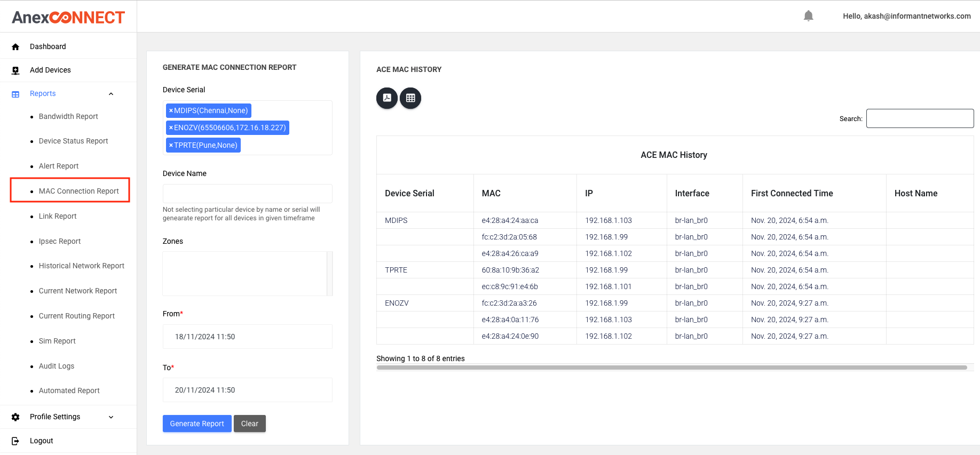This screenshot has width=980, height=455.
Task: Sort table by First Connected Time
Action: coord(792,193)
